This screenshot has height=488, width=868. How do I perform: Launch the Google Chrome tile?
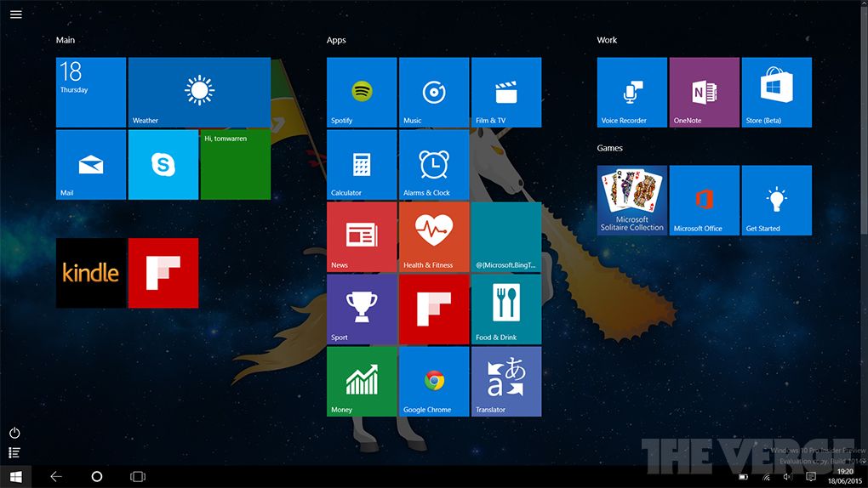(434, 381)
